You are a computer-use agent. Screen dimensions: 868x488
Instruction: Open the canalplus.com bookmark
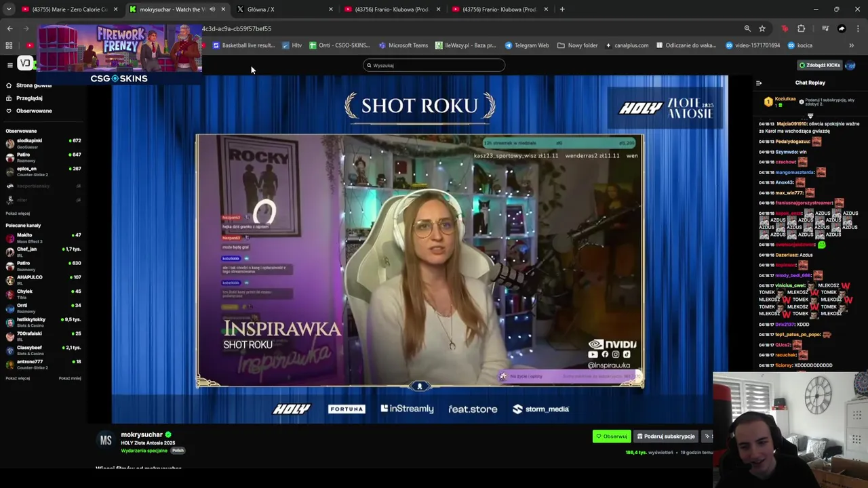(627, 45)
